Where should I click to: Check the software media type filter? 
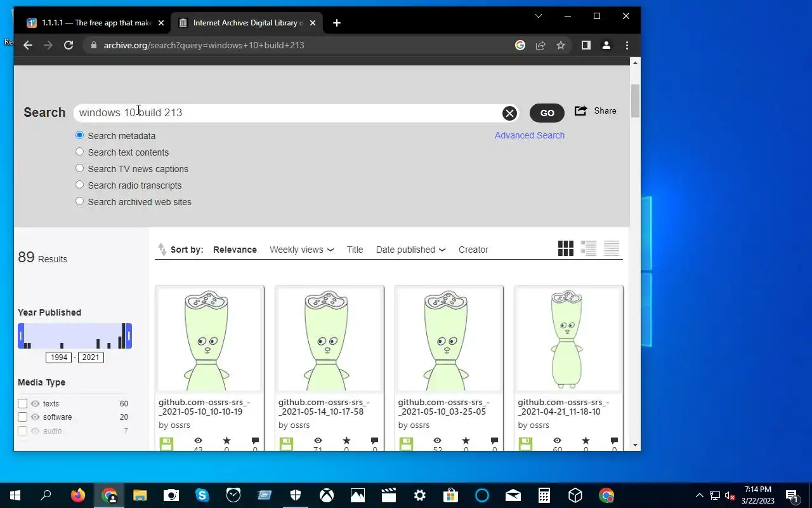click(23, 417)
